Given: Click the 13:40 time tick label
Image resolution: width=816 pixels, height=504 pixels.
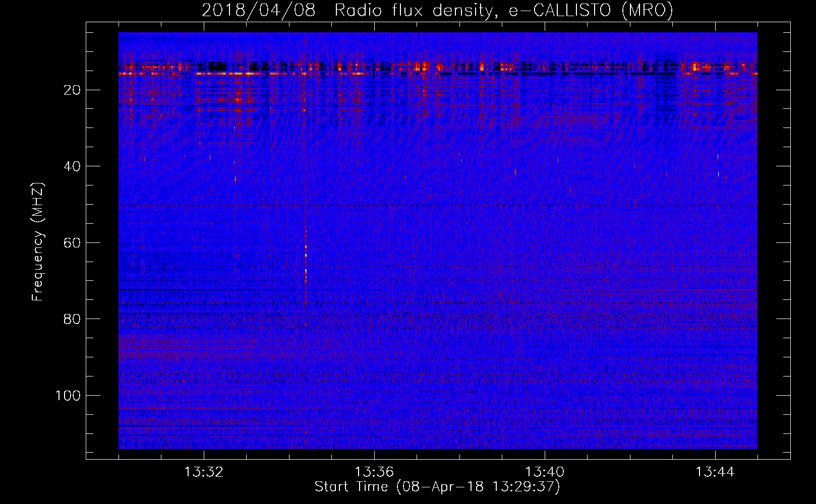Looking at the screenshot, I should [545, 472].
